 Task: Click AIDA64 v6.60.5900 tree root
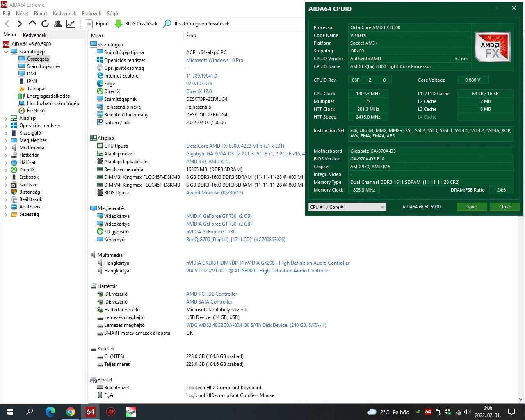point(31,44)
